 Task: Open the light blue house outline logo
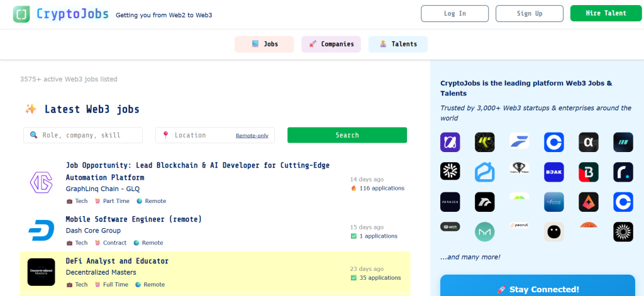tap(485, 172)
